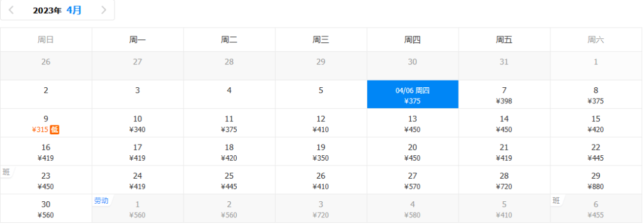Select May 5 priced ¥410
Screen dimensions: 644x224
pyautogui.click(x=504, y=208)
